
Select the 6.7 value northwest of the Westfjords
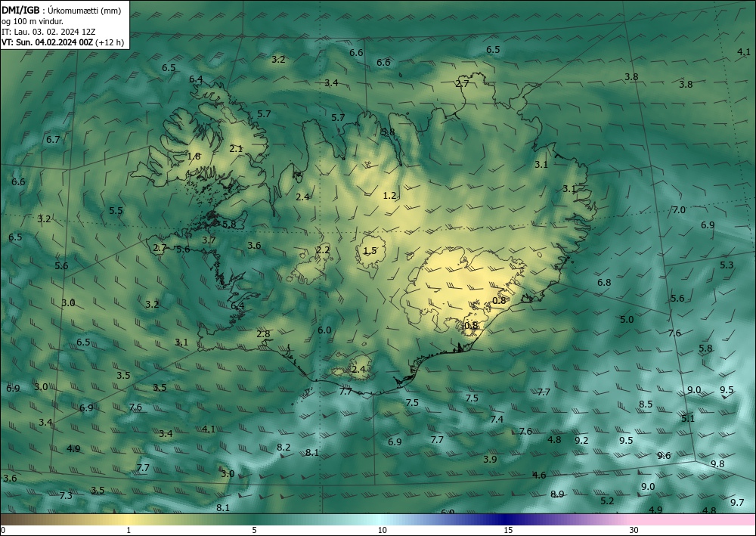click(53, 140)
